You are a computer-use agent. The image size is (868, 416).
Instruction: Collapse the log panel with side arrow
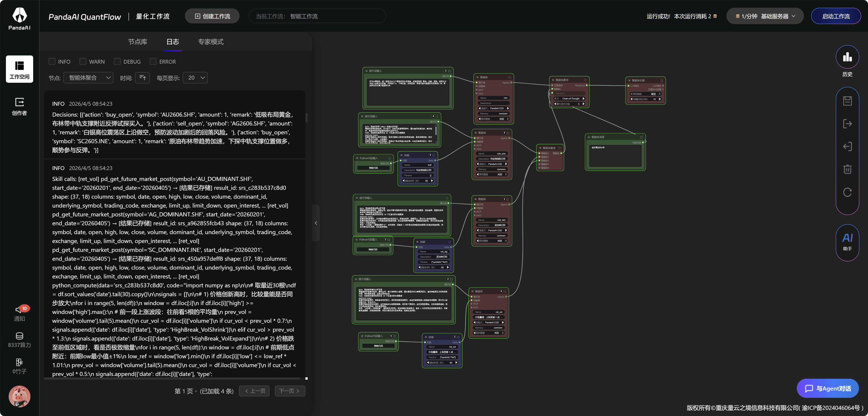316,223
